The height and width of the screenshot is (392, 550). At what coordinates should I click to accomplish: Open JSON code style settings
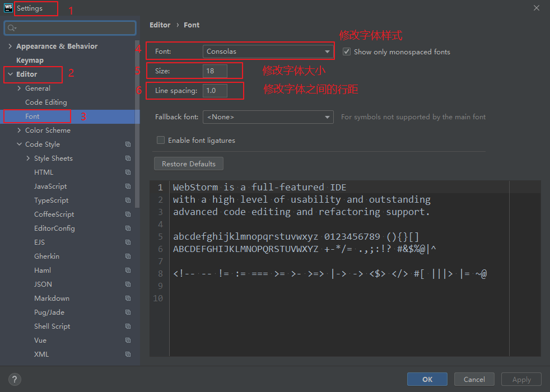click(43, 284)
